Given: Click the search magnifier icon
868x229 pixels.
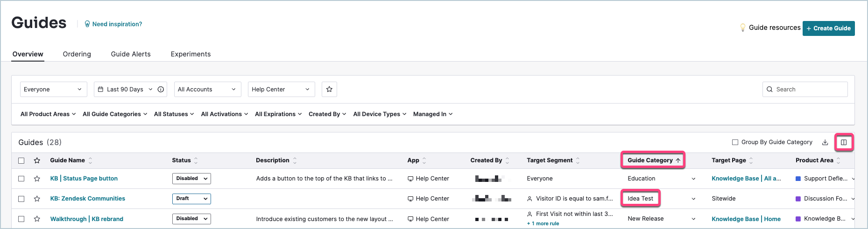Looking at the screenshot, I should (770, 90).
